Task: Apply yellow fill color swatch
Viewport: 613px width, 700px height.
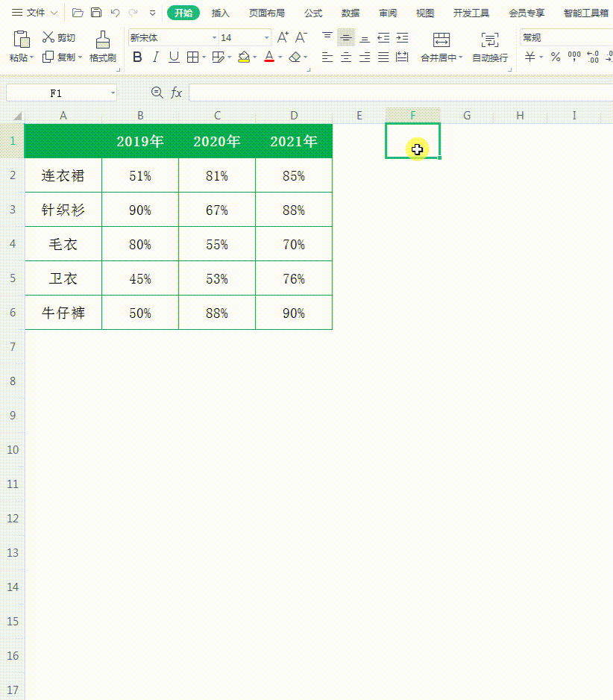Action: [244, 57]
